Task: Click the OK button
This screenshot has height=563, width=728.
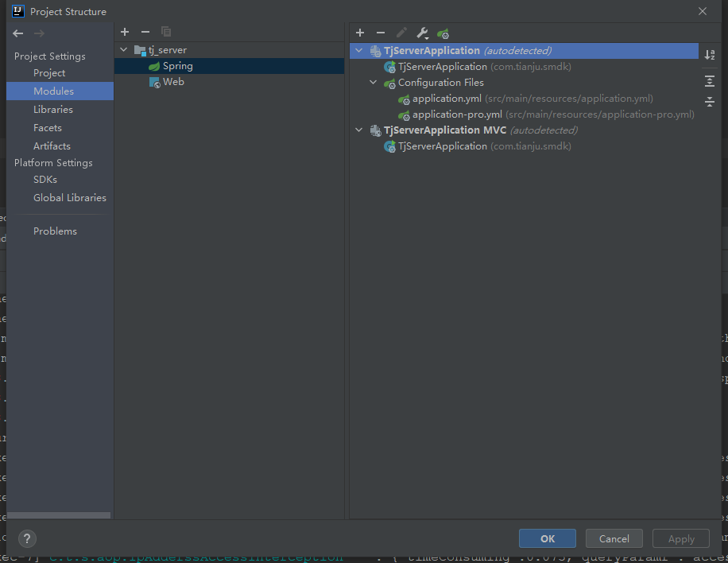Action: tap(547, 538)
